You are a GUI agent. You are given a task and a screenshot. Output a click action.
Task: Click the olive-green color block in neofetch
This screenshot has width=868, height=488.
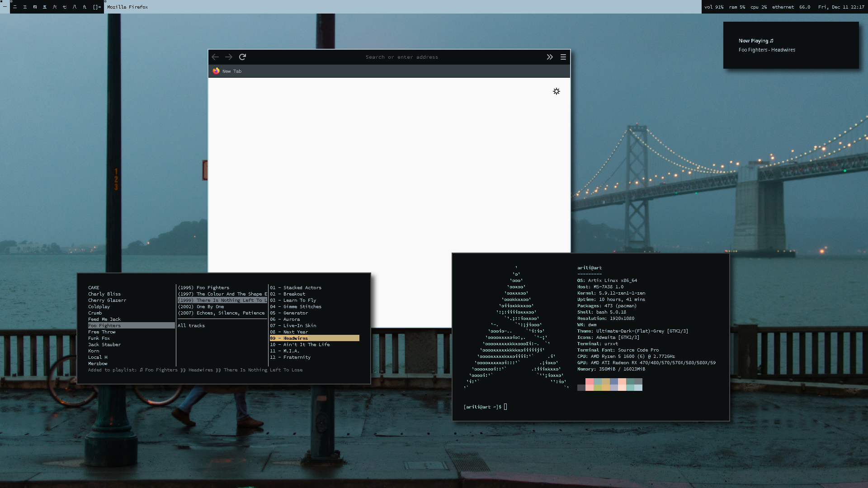point(598,388)
